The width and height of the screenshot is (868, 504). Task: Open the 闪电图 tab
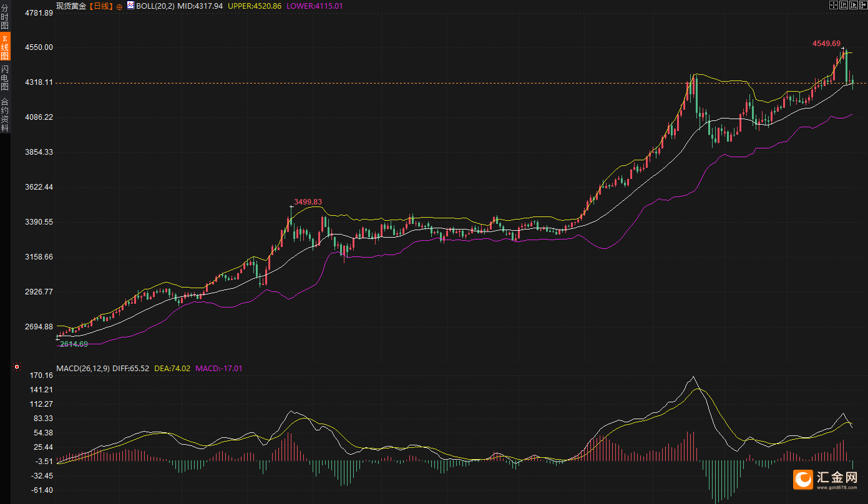pyautogui.click(x=5, y=77)
